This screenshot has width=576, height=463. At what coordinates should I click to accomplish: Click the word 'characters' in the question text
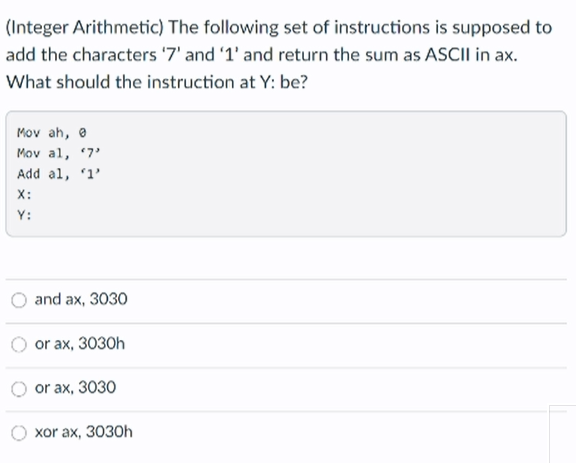(x=115, y=55)
